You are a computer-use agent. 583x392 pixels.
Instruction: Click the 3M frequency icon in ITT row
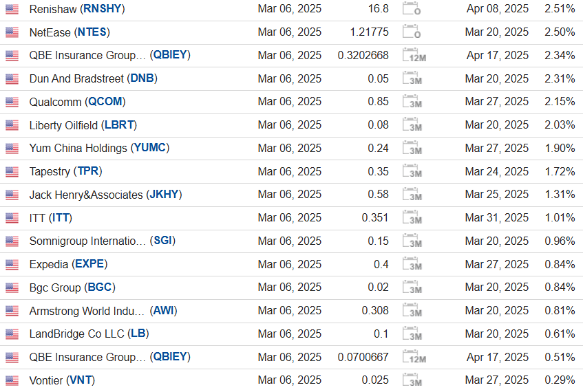412,218
